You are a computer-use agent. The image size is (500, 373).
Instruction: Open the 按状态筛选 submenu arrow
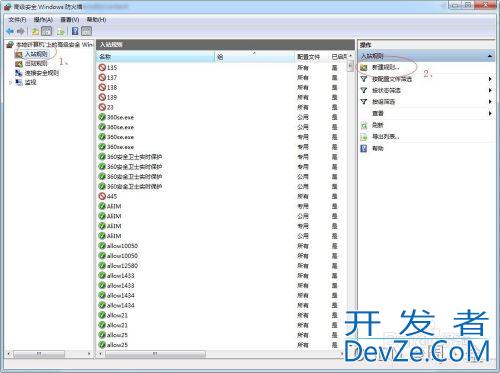[x=490, y=90]
